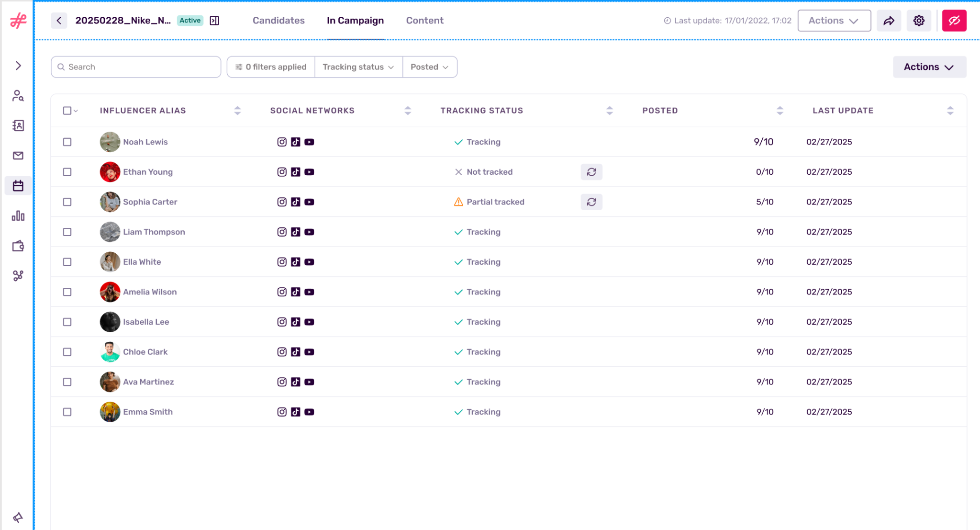Open the calendar icon in the sidebar
980x530 pixels.
(x=18, y=186)
